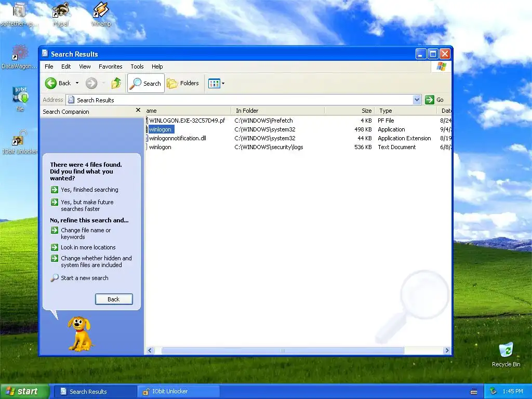The image size is (532, 399).
Task: Open the File menu
Action: click(x=49, y=66)
